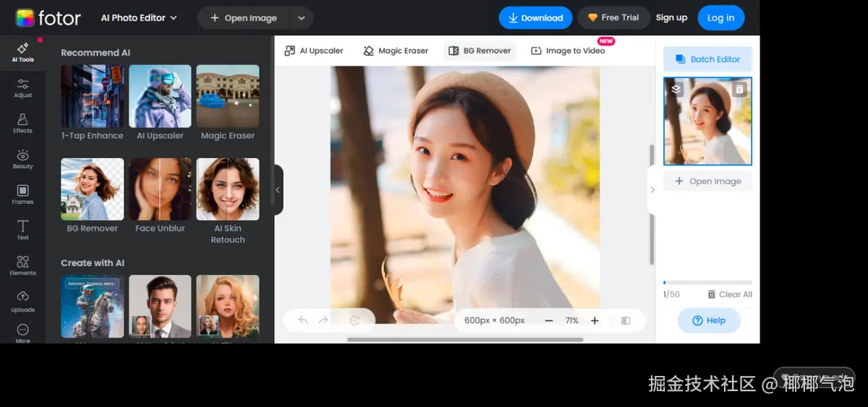Click the Fotor logo
This screenshot has width=868, height=407.
(x=48, y=17)
